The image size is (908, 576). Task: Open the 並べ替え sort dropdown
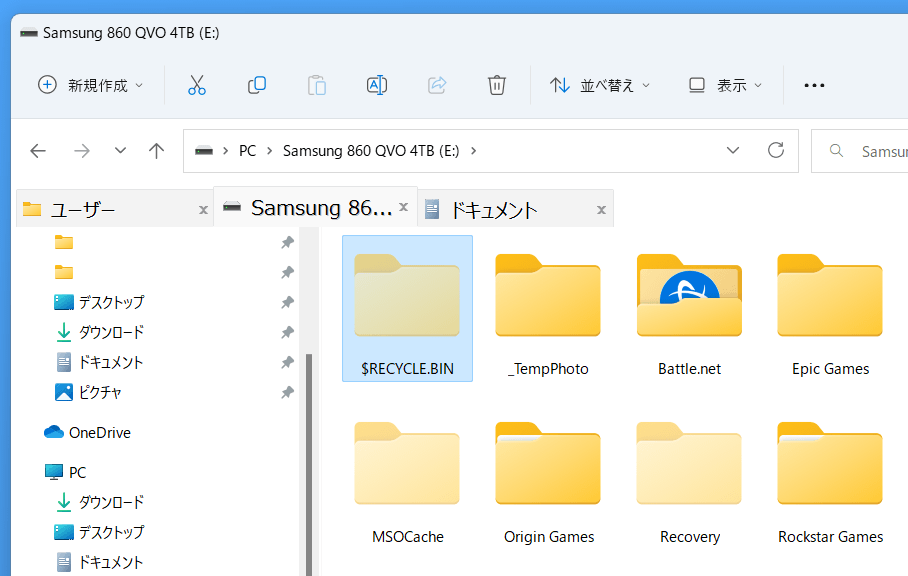(x=600, y=85)
